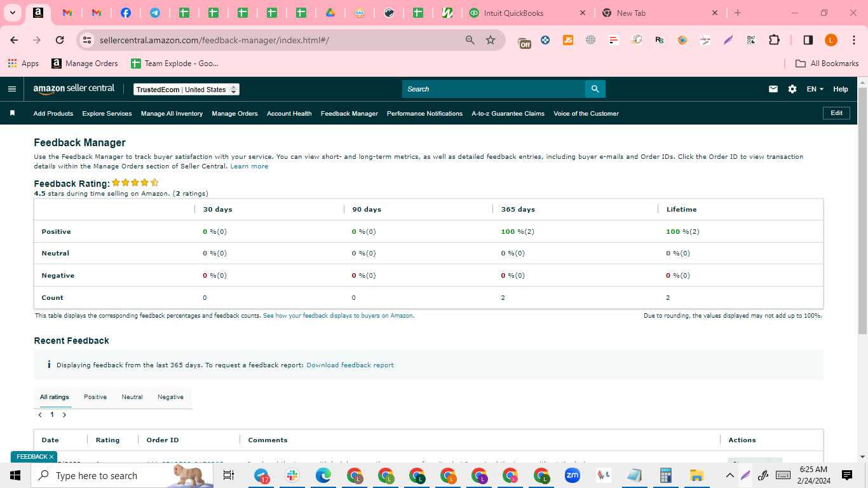This screenshot has width=868, height=488.
Task: Open the Windows Start menu
Action: point(15,475)
